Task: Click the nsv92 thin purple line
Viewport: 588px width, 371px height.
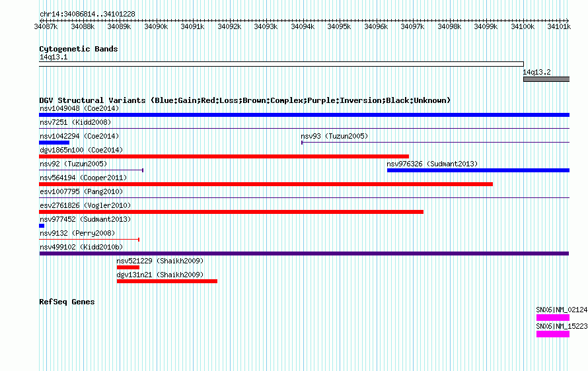Action: 91,170
